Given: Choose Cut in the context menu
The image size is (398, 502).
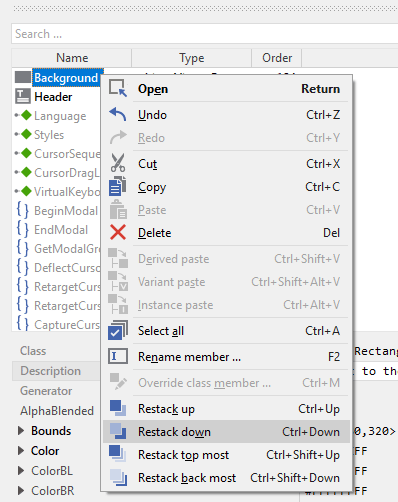Looking at the screenshot, I should (x=226, y=164).
